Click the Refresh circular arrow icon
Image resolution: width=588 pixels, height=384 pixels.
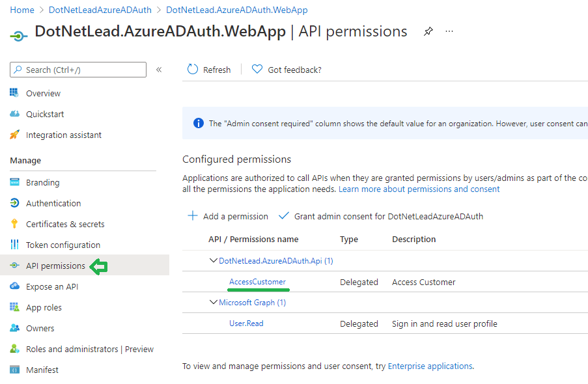pyautogui.click(x=192, y=70)
